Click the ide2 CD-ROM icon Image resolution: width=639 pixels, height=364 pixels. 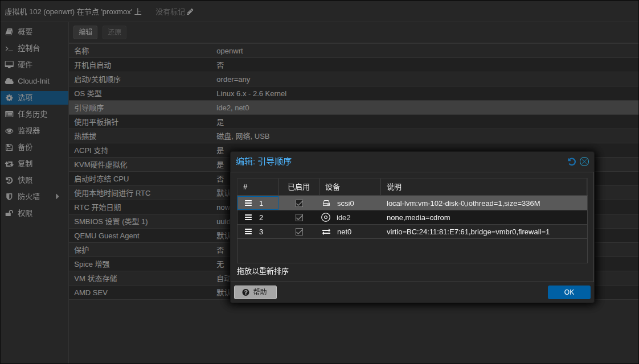pos(326,217)
